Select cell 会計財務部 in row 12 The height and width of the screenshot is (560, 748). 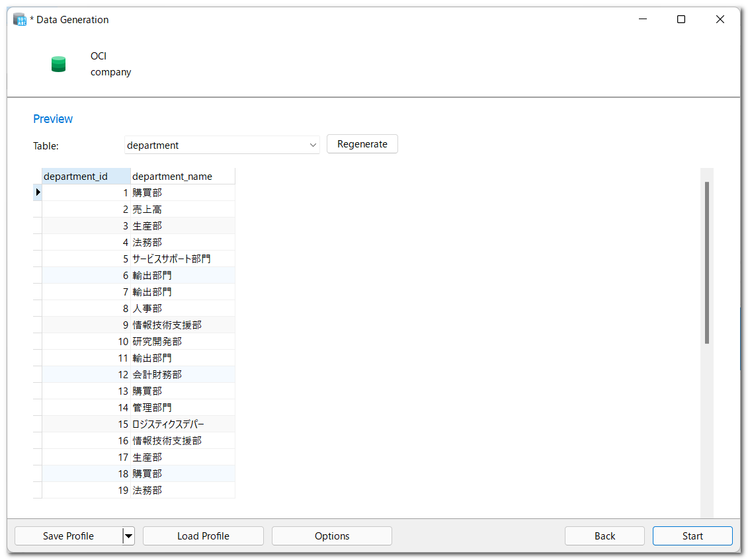tap(183, 374)
